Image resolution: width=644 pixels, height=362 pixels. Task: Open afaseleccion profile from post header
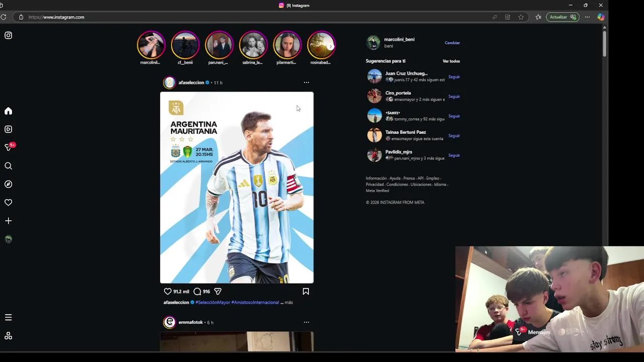click(191, 82)
